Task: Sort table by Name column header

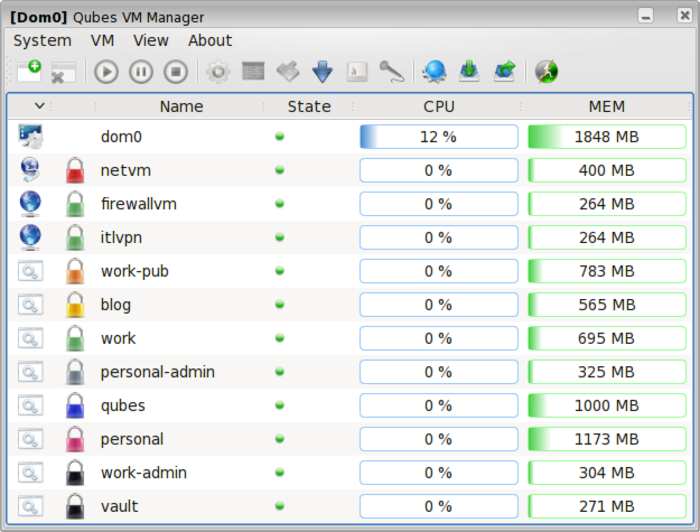Action: click(181, 106)
